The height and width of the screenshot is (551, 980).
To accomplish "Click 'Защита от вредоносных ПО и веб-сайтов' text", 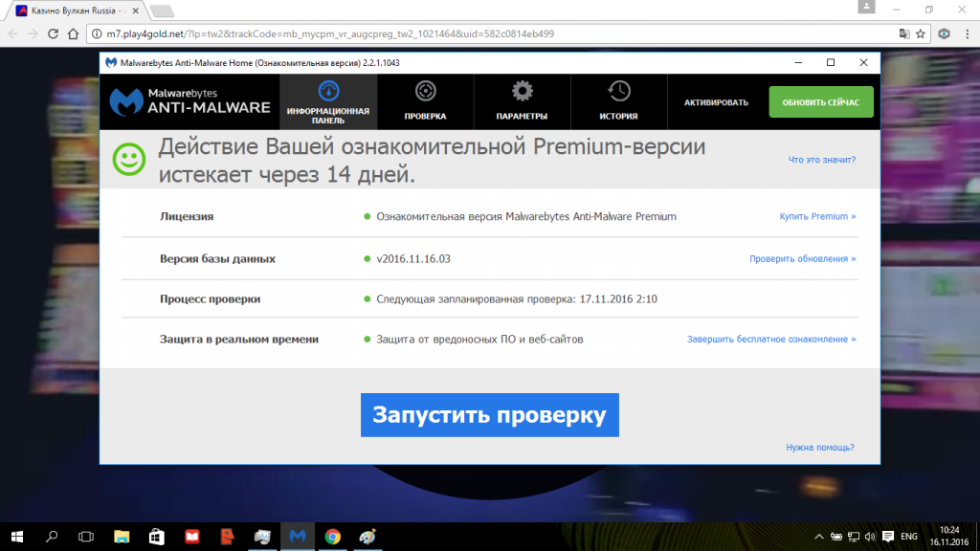I will pyautogui.click(x=479, y=340).
